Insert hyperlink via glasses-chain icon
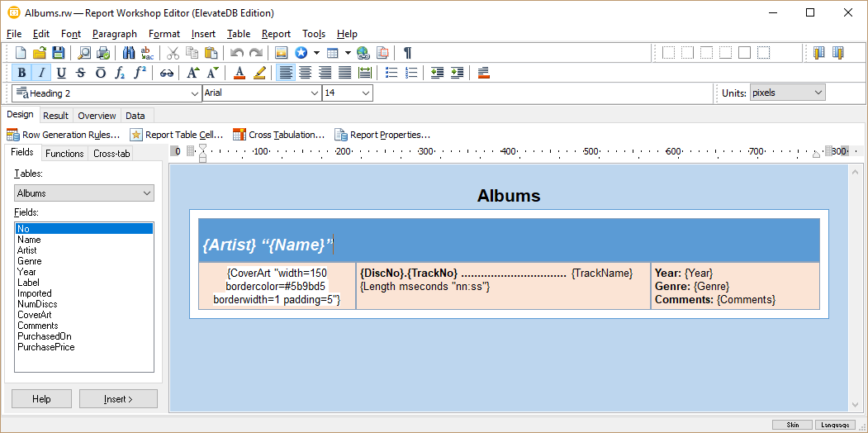 [x=167, y=73]
